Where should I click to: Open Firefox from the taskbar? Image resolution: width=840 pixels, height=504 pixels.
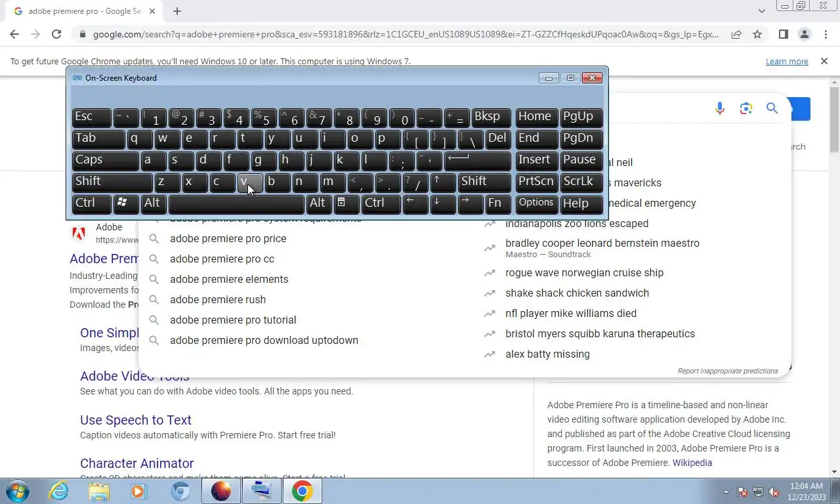click(x=220, y=491)
